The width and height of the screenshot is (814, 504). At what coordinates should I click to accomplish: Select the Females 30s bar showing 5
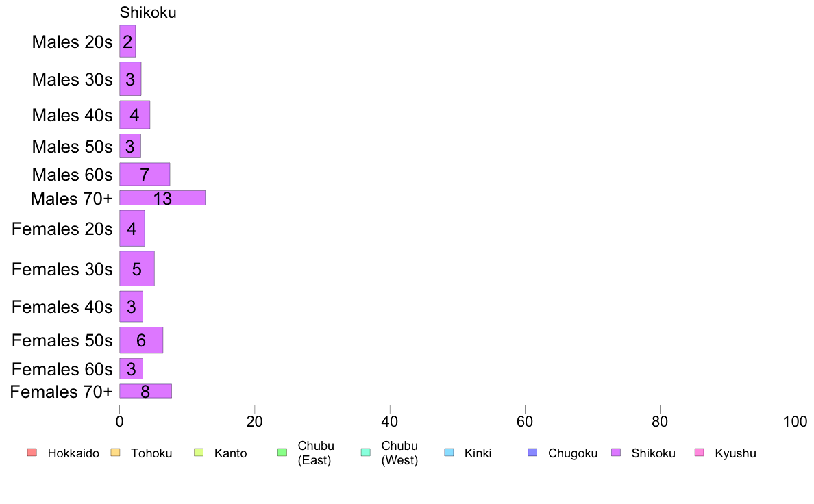137,268
